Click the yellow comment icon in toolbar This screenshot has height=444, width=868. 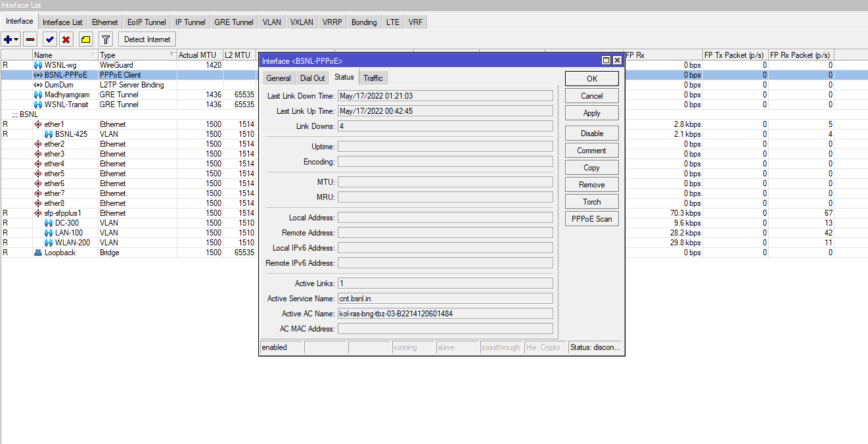pyautogui.click(x=85, y=39)
